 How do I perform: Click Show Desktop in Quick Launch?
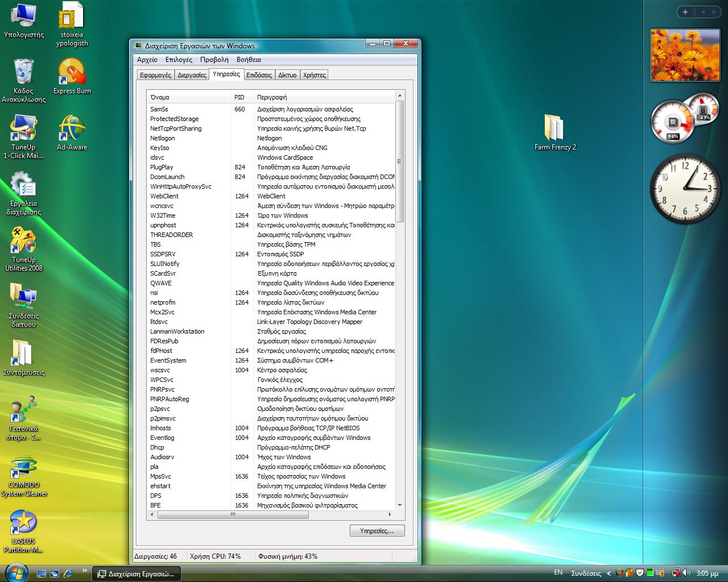click(42, 573)
